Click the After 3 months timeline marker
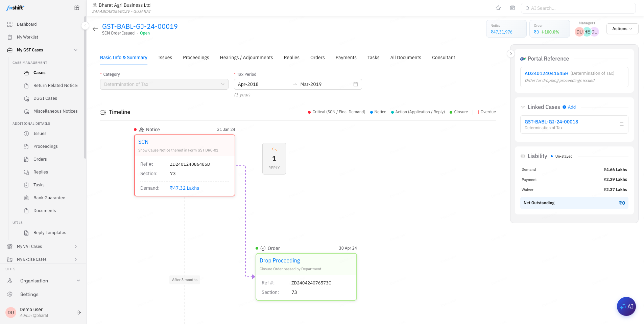The width and height of the screenshot is (644, 324). (x=185, y=280)
